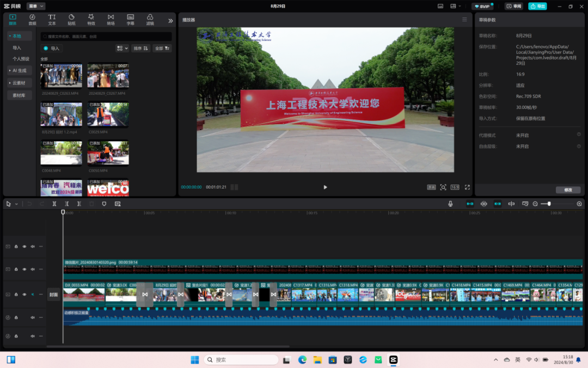This screenshot has height=368, width=588.
Task: Add a marker with the shield icon
Action: click(x=104, y=204)
